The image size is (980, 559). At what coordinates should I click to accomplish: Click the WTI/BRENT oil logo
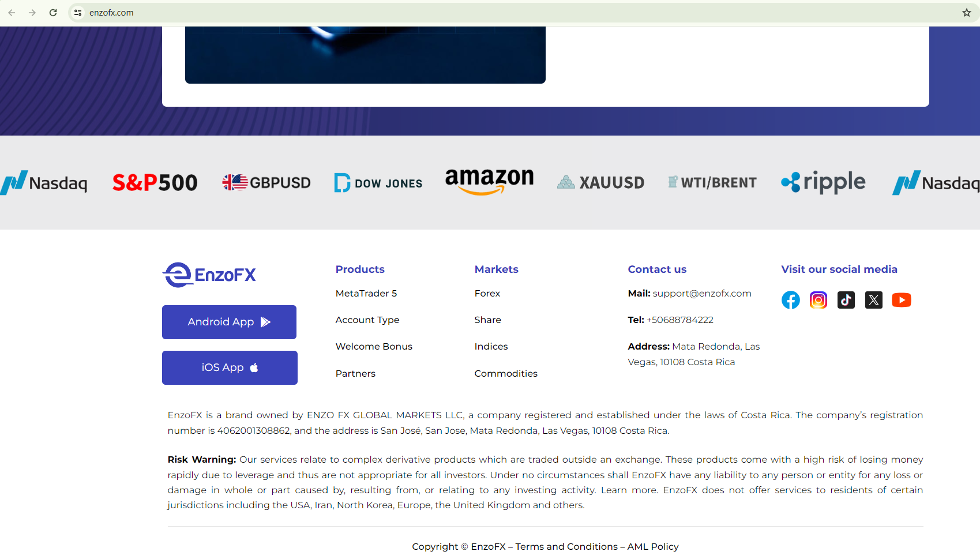(712, 183)
